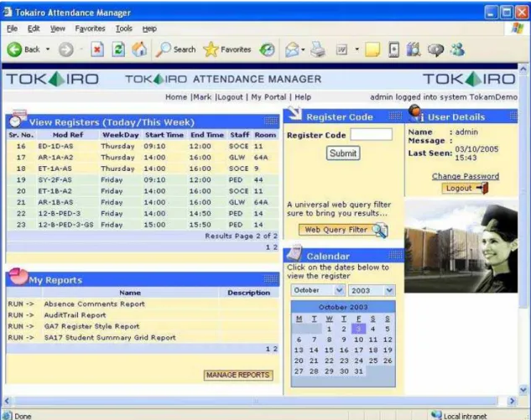Image resolution: width=531 pixels, height=420 pixels.
Task: Click the Refresh page icon
Action: pos(118,49)
